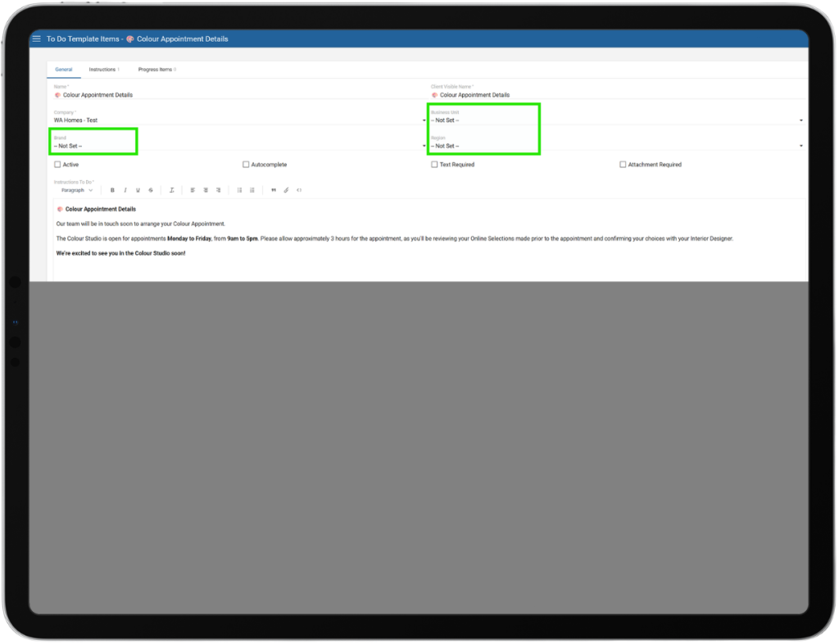Open the Paragraph style dropdown
839x644 pixels.
pos(77,190)
